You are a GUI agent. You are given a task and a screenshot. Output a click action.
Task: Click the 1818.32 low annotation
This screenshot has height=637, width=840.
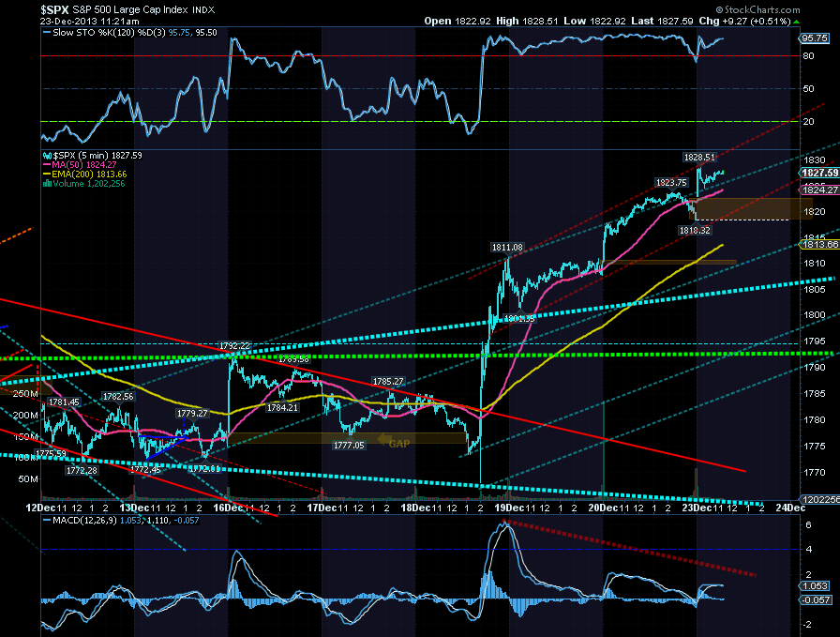(x=695, y=231)
